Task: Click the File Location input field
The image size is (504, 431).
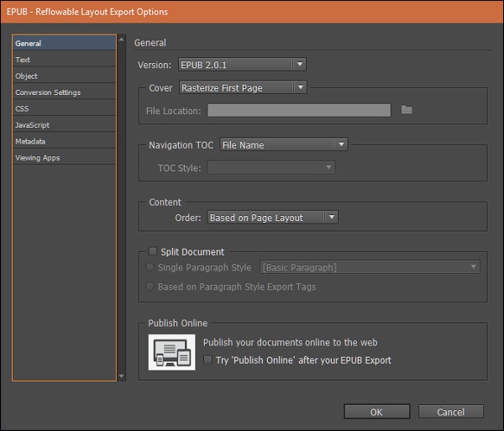Action: (x=299, y=110)
